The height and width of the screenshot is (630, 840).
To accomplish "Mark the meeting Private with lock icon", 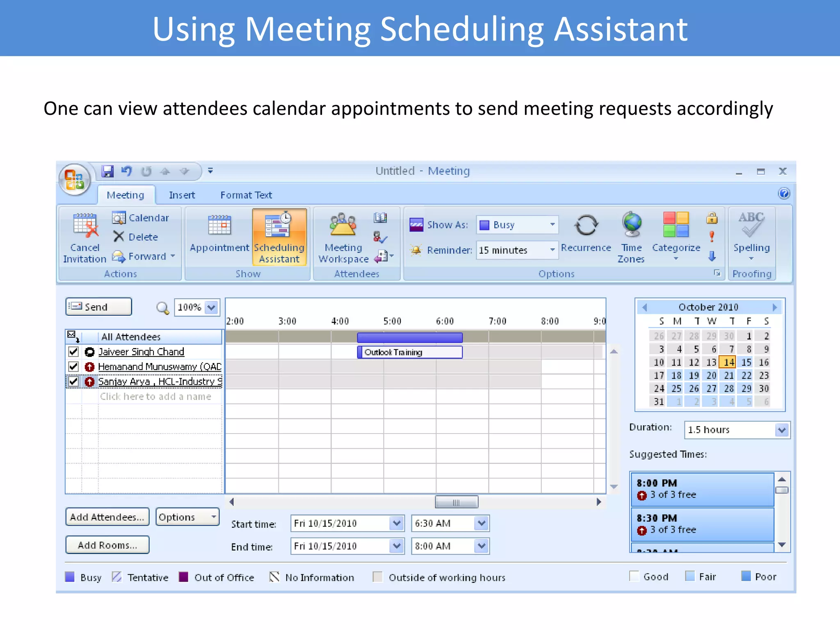I will pyautogui.click(x=712, y=218).
